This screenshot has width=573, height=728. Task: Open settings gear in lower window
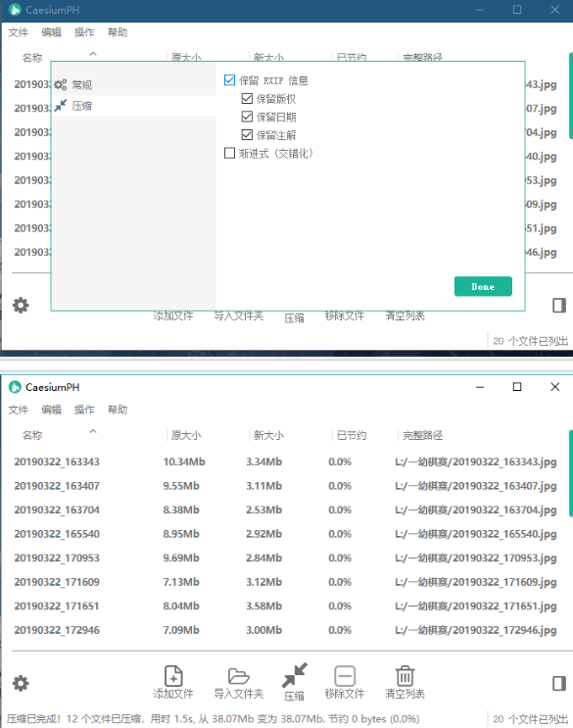pos(21,683)
